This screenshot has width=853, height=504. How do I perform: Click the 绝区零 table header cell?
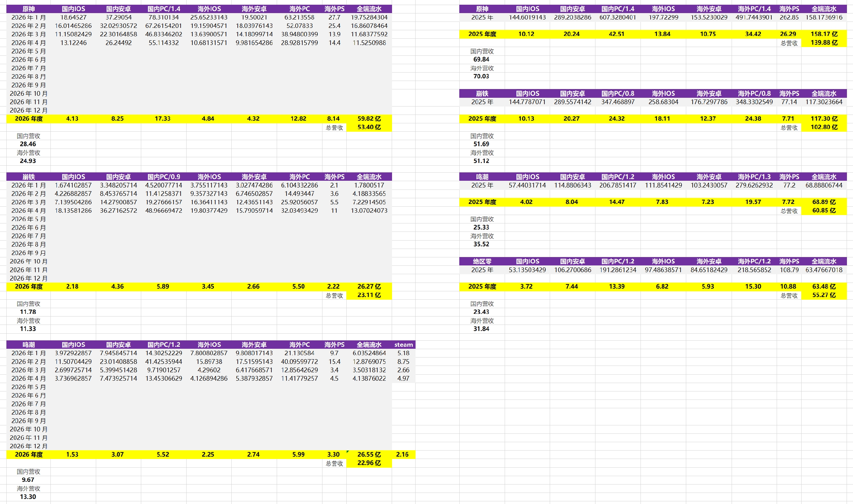point(482,261)
